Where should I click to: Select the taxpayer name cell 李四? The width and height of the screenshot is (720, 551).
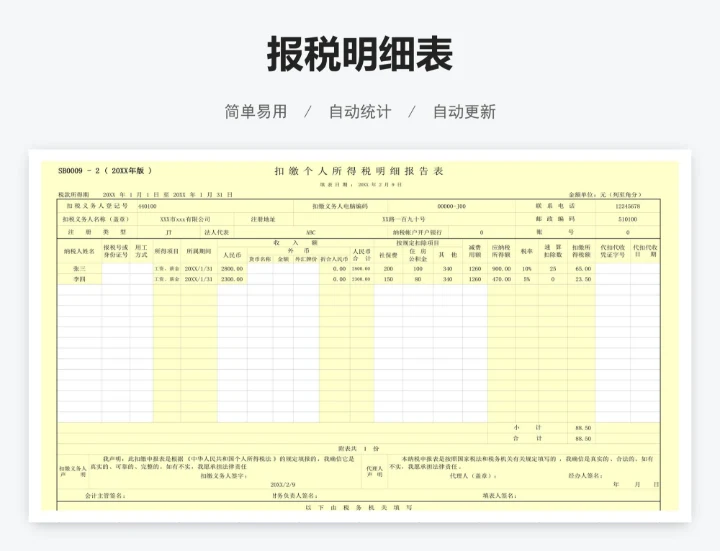(x=79, y=279)
